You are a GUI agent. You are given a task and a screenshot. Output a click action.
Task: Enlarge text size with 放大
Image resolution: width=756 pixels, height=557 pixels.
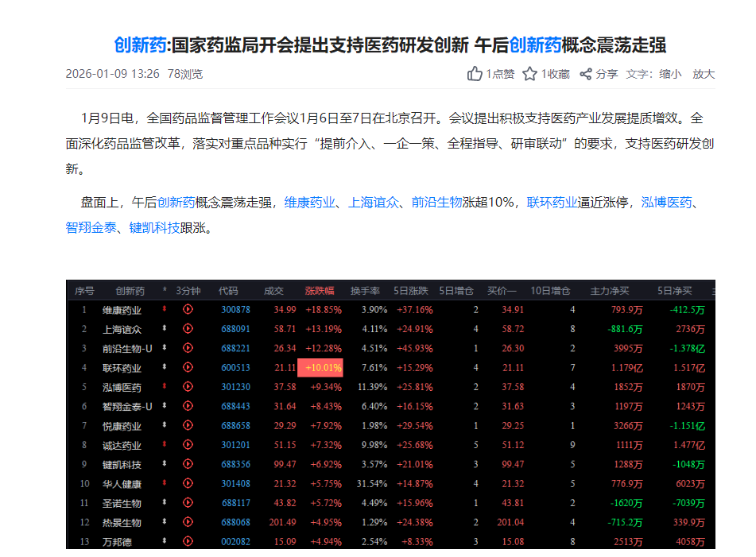[x=704, y=74]
